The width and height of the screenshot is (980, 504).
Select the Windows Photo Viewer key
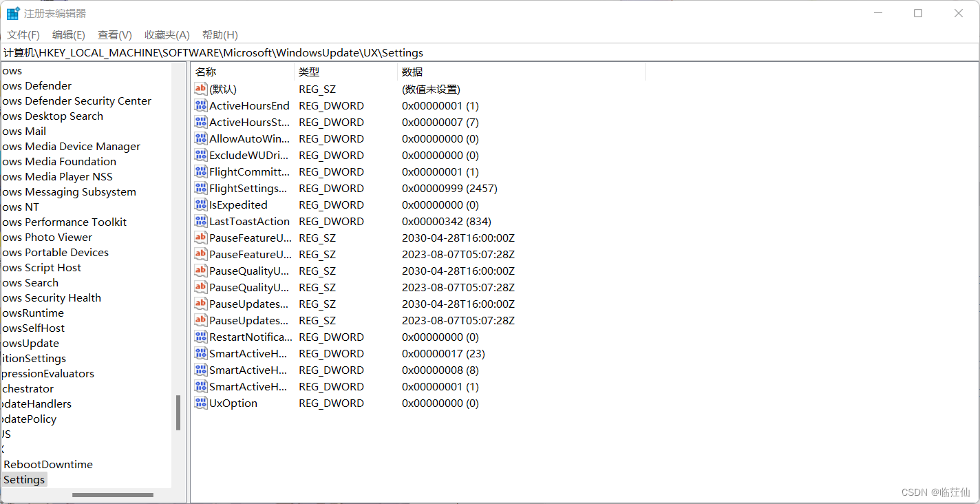(46, 237)
